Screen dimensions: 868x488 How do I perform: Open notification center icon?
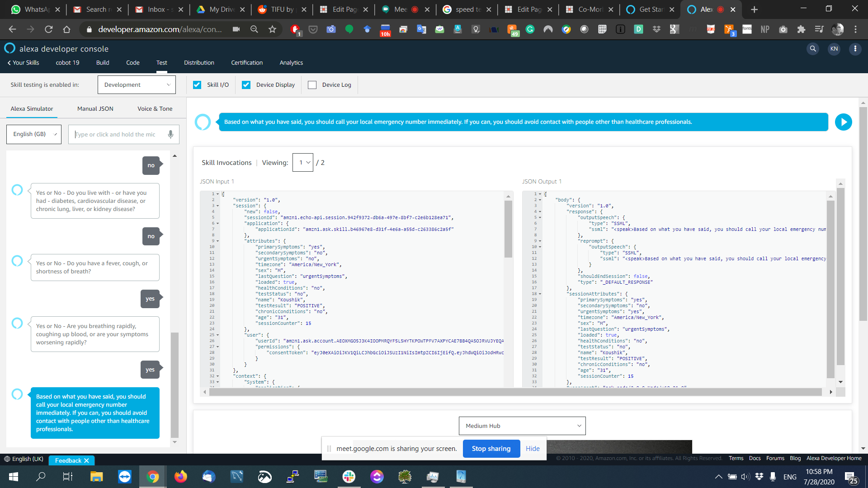click(851, 477)
